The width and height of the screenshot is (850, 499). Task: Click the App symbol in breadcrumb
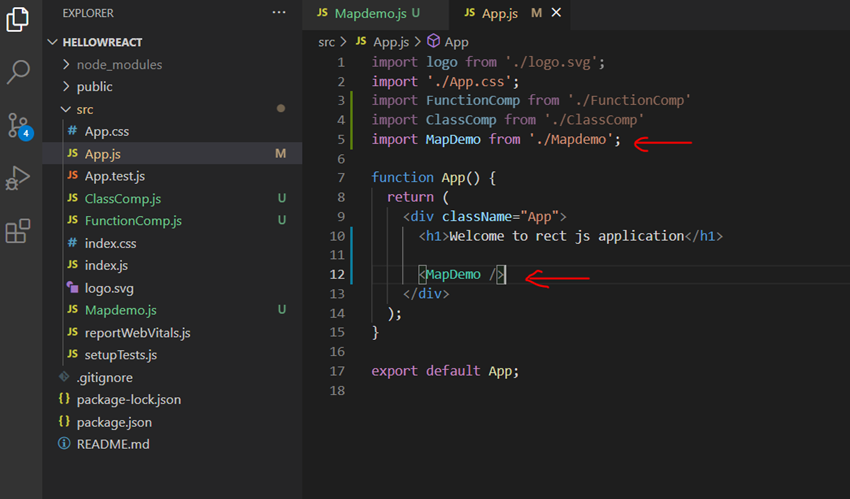pyautogui.click(x=456, y=42)
